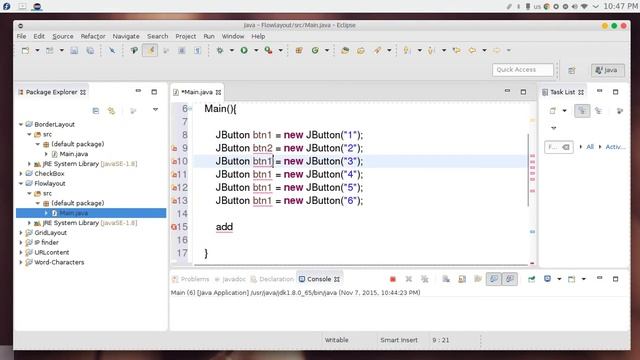Click New Task icon in Task List
Viewport: 640px width, 360px height.
point(553,111)
